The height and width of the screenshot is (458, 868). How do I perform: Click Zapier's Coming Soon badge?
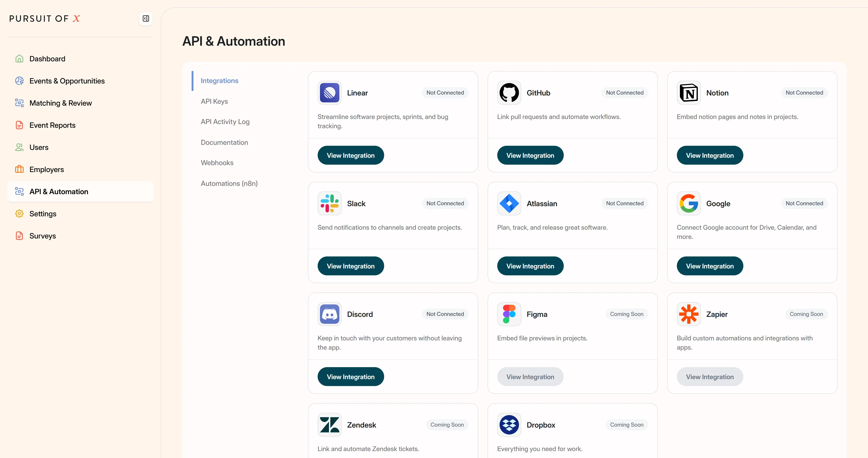pos(806,314)
